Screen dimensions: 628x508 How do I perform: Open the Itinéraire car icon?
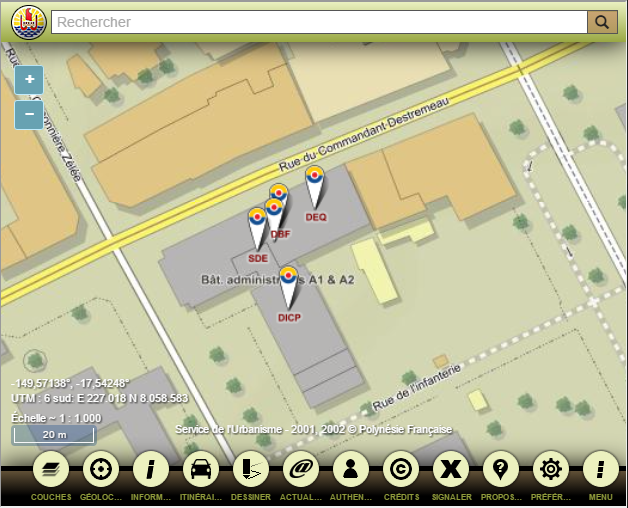coord(200,469)
